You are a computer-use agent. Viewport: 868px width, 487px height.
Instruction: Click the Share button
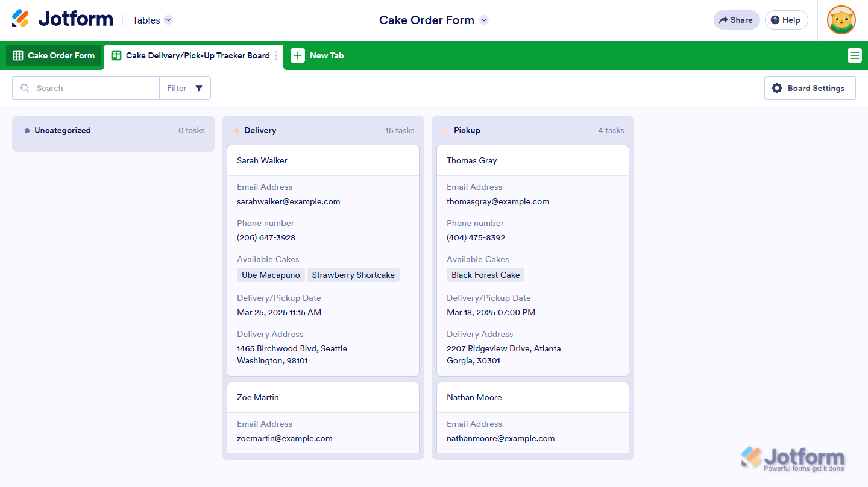[736, 20]
